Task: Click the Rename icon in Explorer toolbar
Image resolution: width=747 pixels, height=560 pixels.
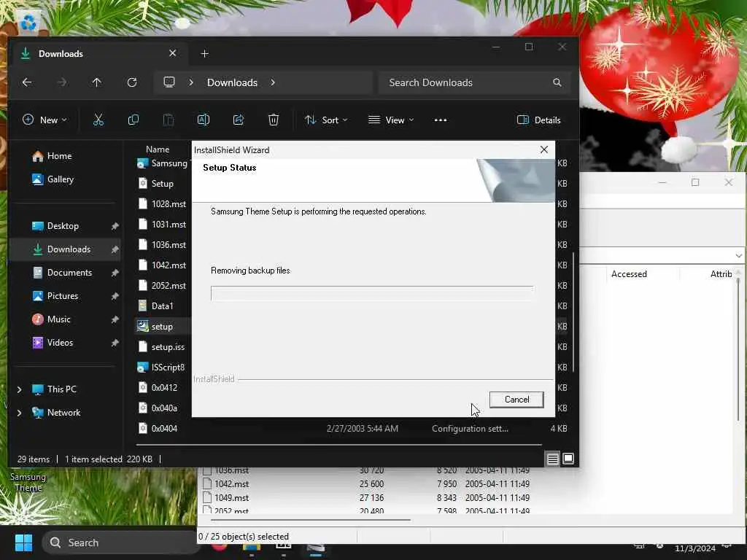Action: click(x=204, y=120)
